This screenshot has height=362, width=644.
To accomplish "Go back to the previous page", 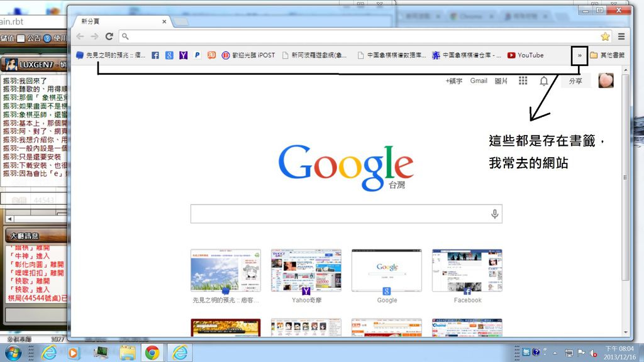I will tap(80, 36).
